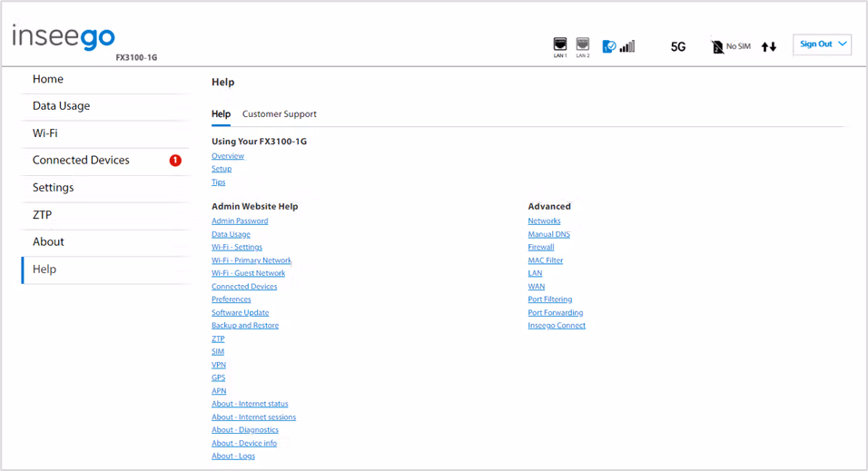
Task: Open the Wi-Fi - Settings help link
Action: [x=237, y=247]
